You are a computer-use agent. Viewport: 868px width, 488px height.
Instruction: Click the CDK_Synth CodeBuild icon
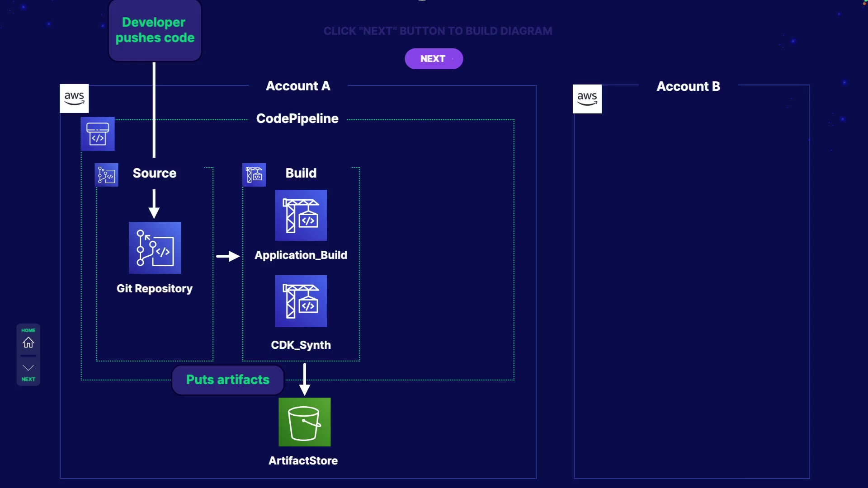click(301, 301)
